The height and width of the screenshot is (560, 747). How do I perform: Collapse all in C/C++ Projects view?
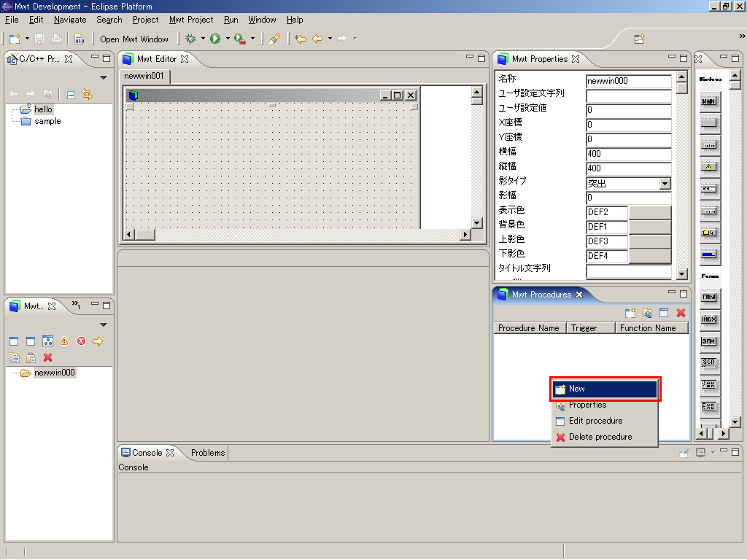coord(71,94)
